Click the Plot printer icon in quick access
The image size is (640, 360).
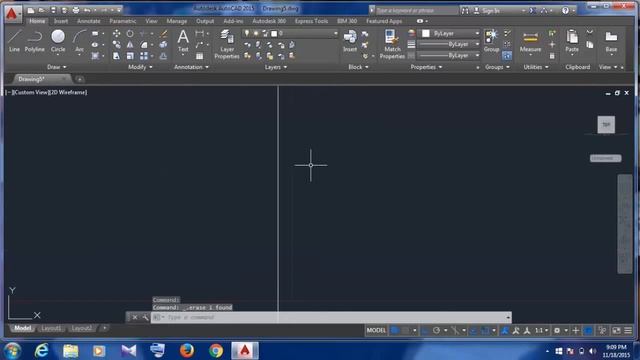click(x=76, y=10)
